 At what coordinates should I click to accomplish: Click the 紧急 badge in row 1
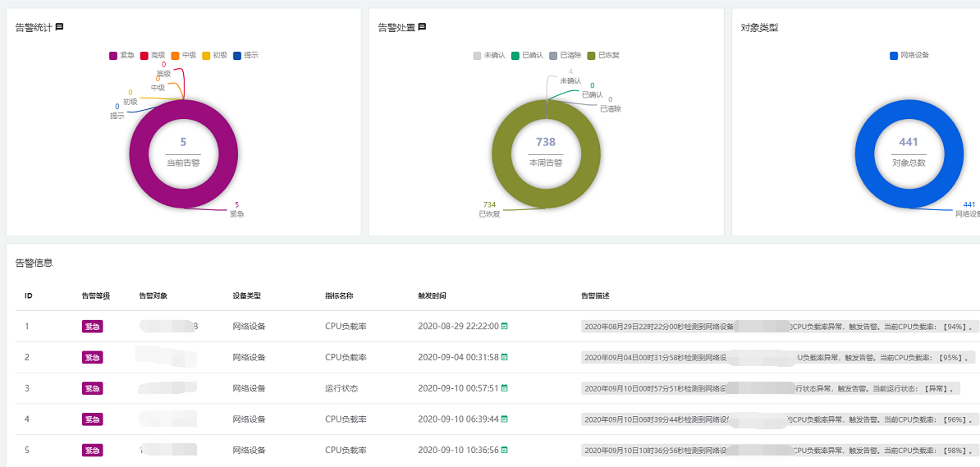point(92,327)
